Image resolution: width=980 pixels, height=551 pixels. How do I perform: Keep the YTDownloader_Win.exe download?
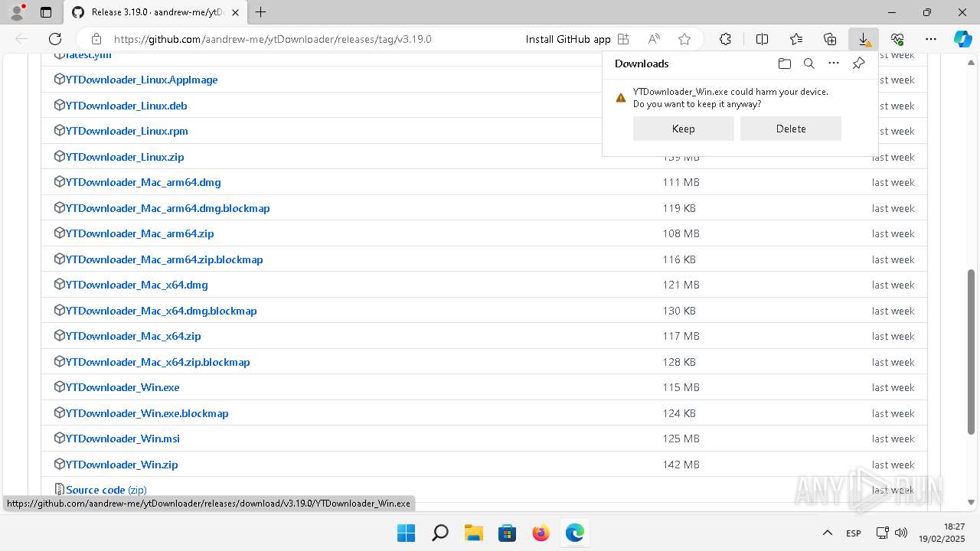tap(683, 129)
